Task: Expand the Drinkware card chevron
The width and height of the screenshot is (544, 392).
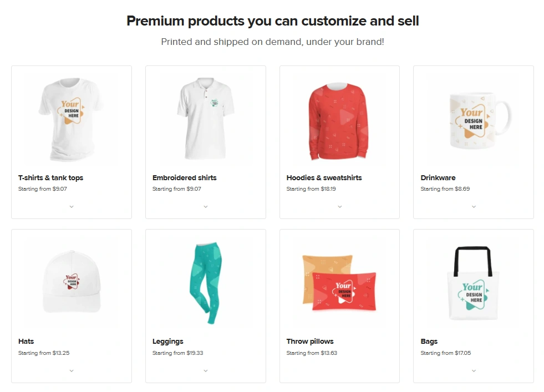Action: pos(474,207)
